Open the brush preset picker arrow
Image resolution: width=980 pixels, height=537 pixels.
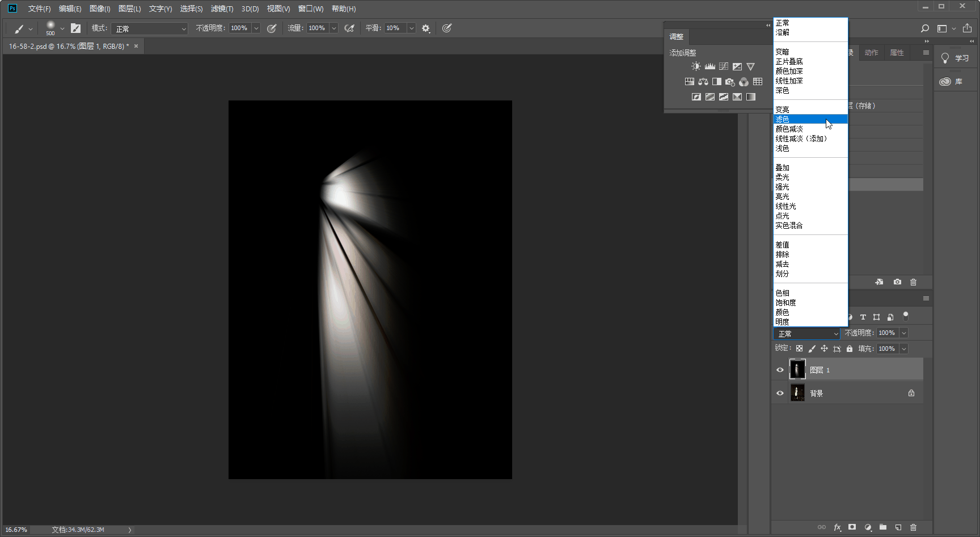click(62, 28)
